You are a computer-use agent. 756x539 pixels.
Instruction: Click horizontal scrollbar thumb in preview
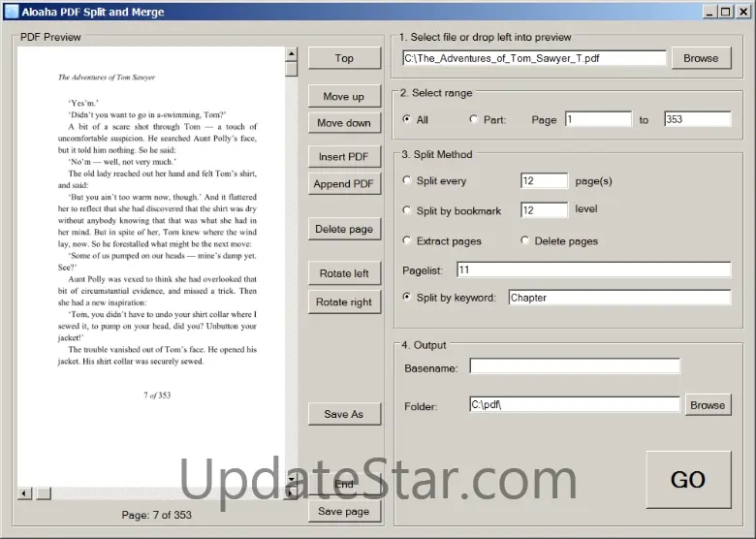[x=44, y=493]
